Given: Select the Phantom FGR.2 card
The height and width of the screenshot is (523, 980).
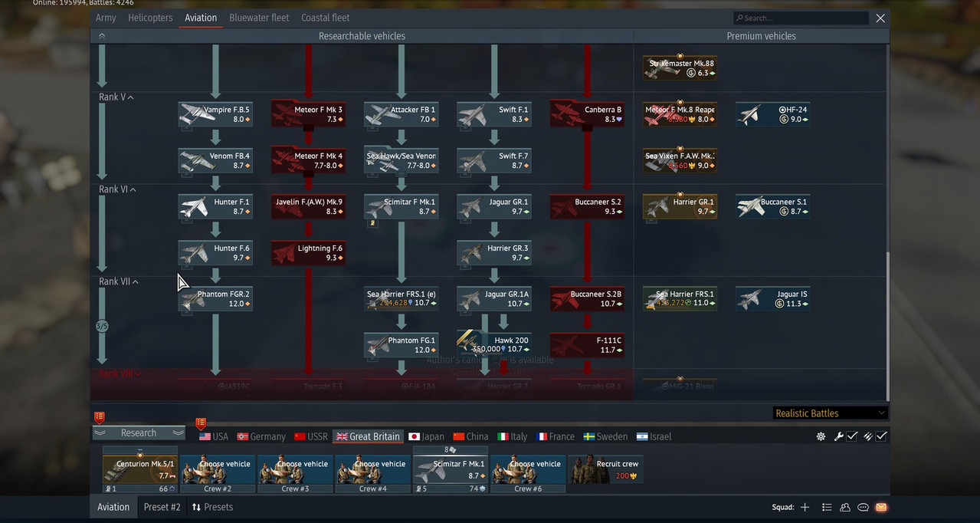Looking at the screenshot, I should click(215, 299).
